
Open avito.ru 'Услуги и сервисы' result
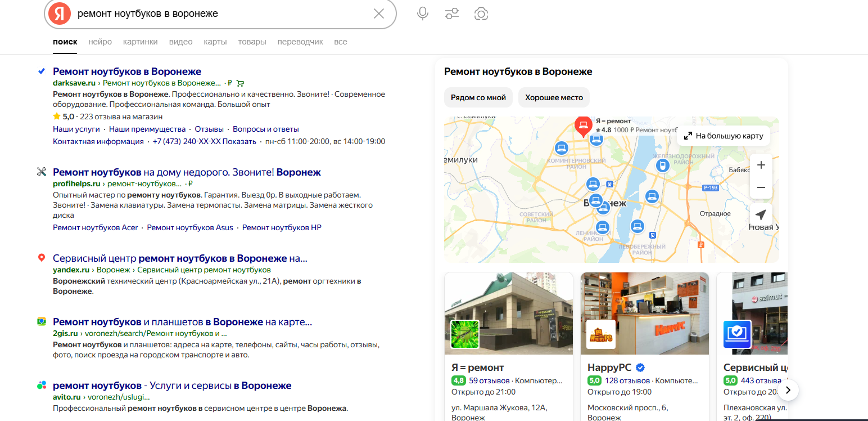(x=172, y=386)
